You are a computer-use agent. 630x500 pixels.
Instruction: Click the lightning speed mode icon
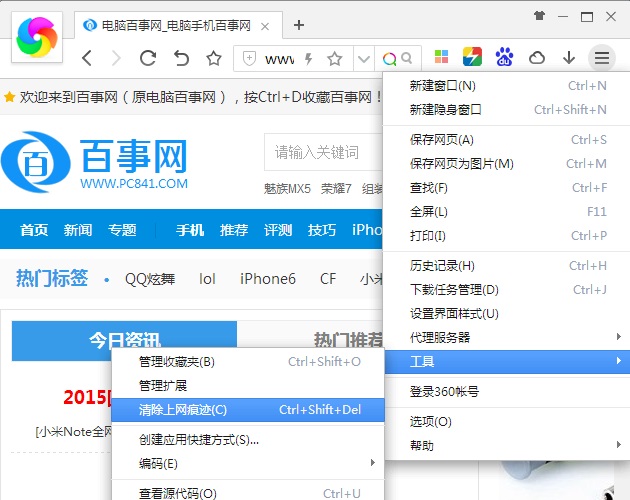pos(309,59)
